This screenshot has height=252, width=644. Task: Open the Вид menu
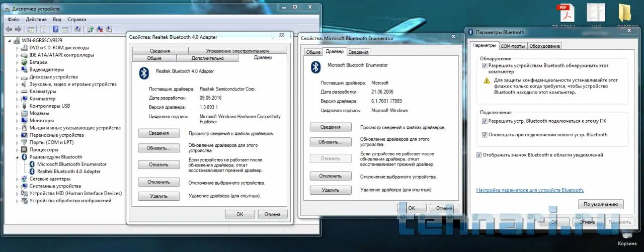(57, 19)
